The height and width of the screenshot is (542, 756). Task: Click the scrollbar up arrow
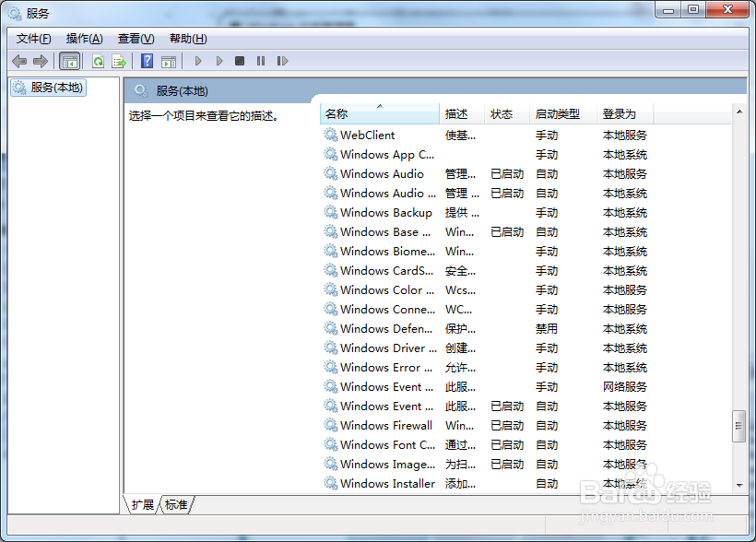[739, 112]
